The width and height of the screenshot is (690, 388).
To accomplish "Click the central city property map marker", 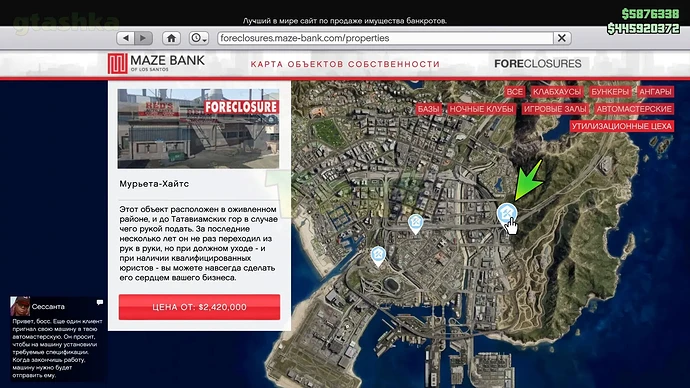I will pos(416,224).
